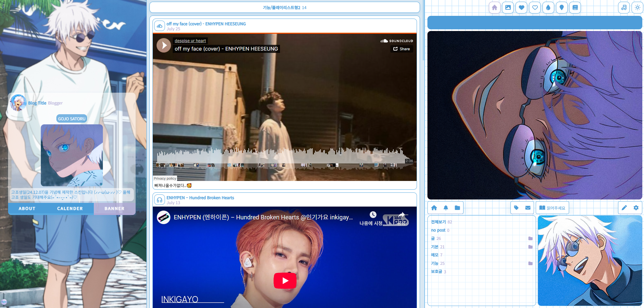Open the 기능 25 category
644x308 pixels.
coord(438,263)
